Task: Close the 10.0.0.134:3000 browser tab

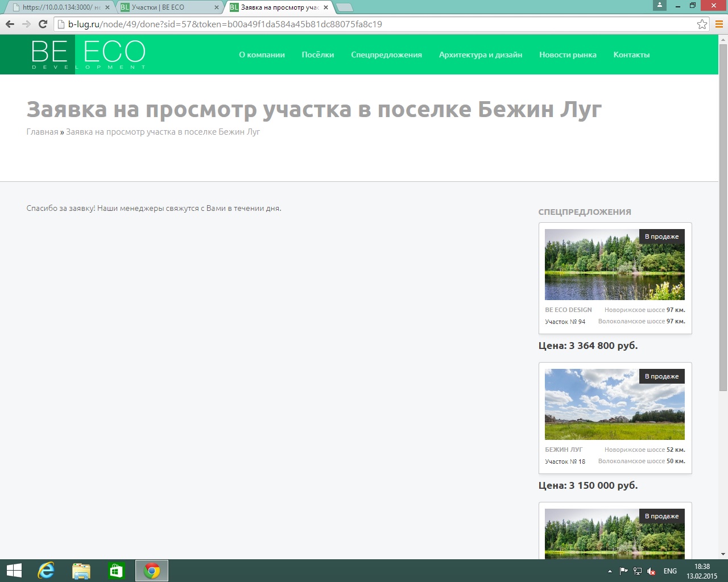Action: (x=107, y=7)
